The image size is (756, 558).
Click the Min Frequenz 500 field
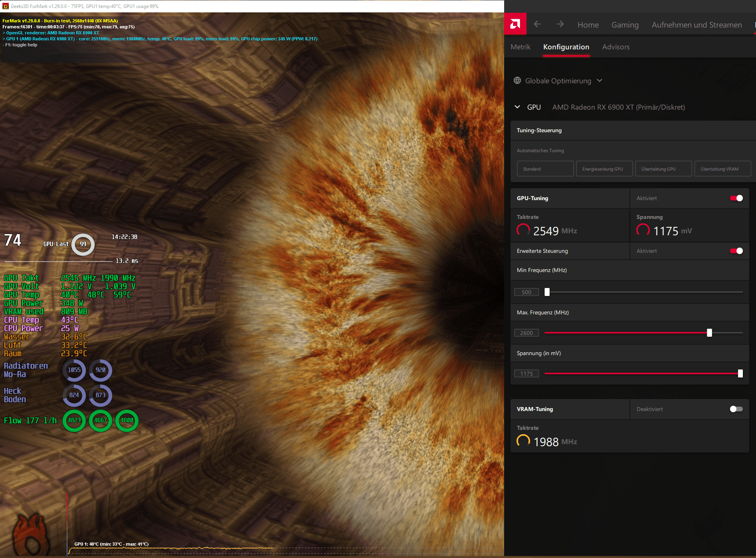pyautogui.click(x=526, y=292)
